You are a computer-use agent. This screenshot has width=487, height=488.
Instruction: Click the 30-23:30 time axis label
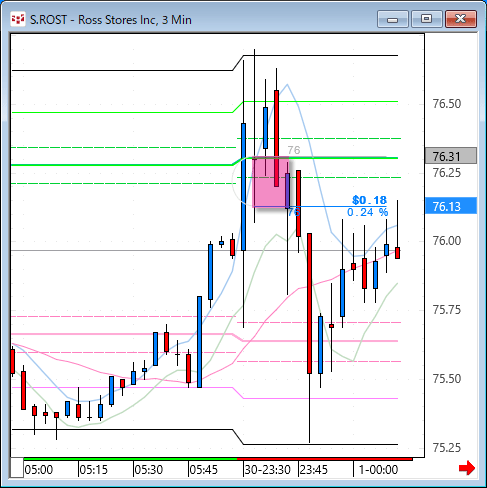(267, 470)
